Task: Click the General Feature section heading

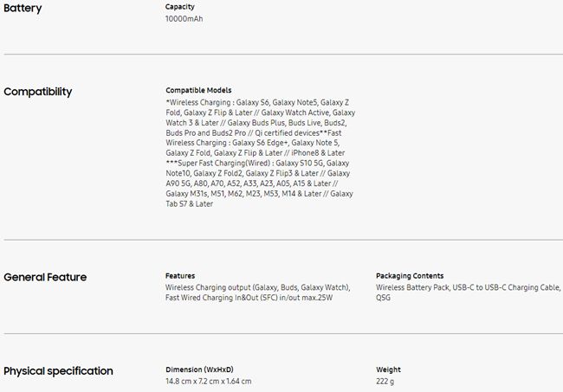Action: 45,277
